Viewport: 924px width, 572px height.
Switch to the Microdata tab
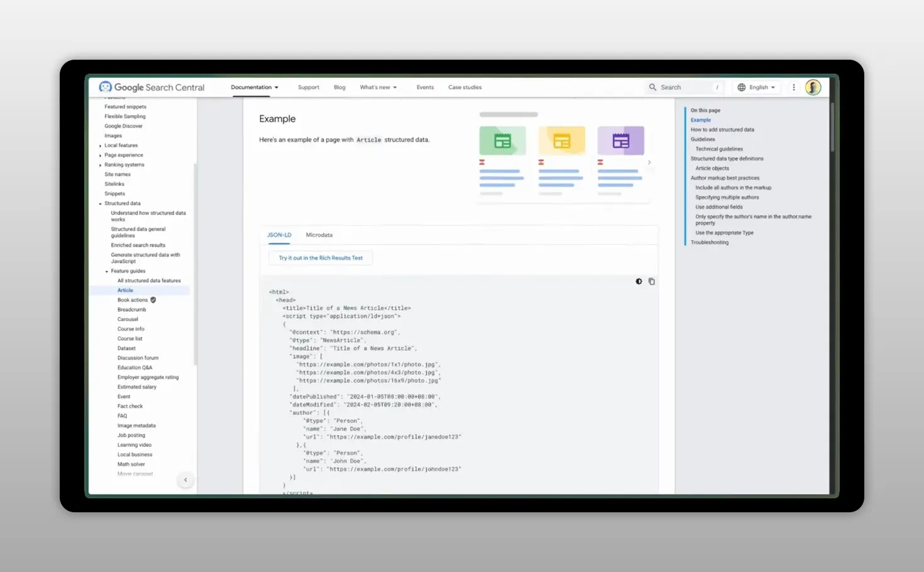click(319, 235)
